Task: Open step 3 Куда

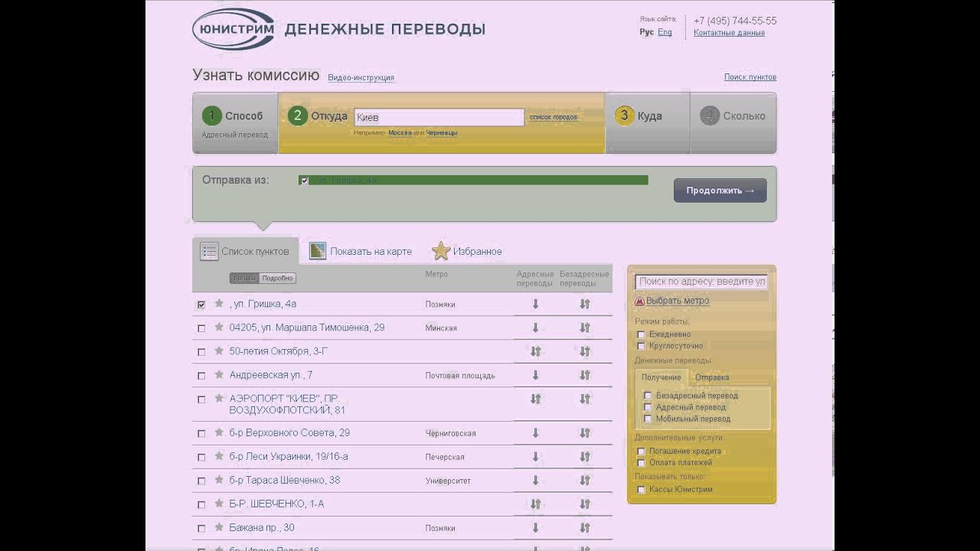Action: point(648,123)
